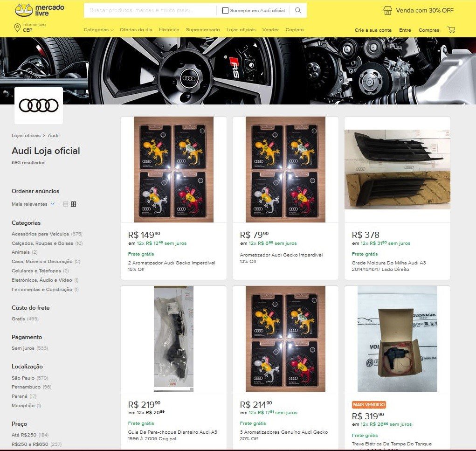
Task: Click the product search input field
Action: pyautogui.click(x=150, y=10)
